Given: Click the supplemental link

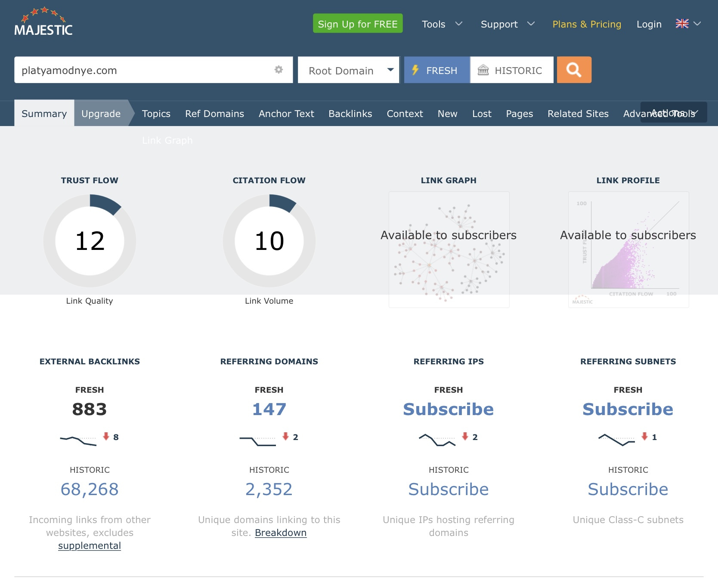Looking at the screenshot, I should [x=90, y=545].
